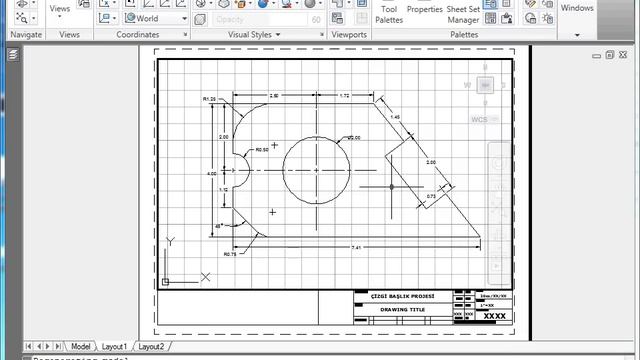Viewport: 640px width, 360px height.
Task: Click the Named Viewports icon
Action: coord(337,18)
